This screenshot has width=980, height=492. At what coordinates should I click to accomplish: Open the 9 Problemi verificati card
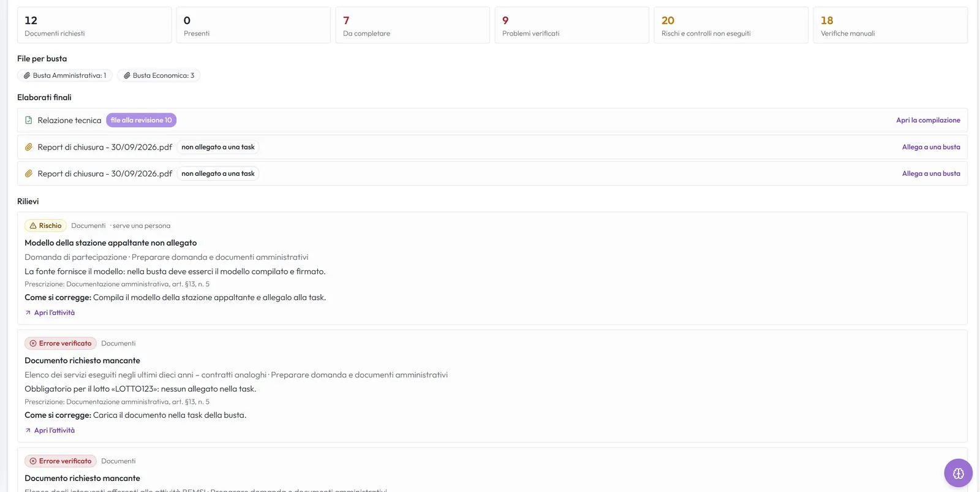point(572,25)
